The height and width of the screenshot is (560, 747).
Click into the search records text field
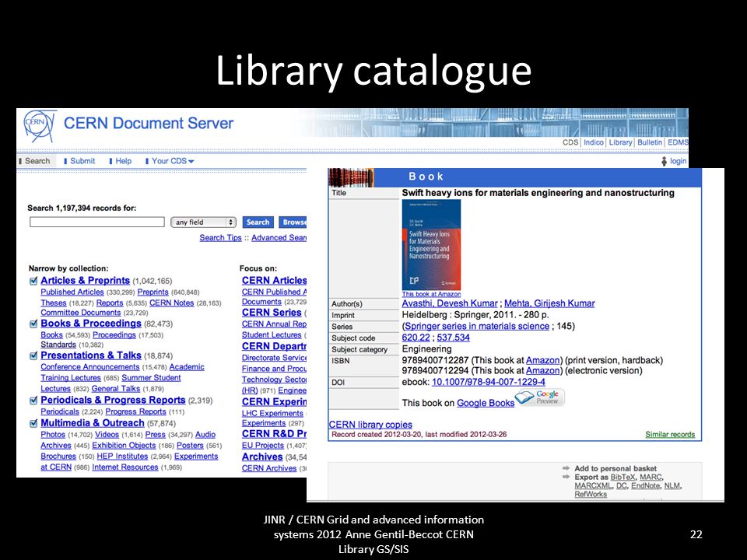97,222
